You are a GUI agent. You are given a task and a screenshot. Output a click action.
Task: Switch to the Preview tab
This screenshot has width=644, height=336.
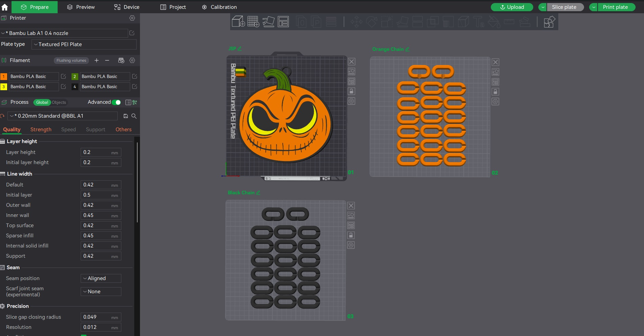point(81,7)
